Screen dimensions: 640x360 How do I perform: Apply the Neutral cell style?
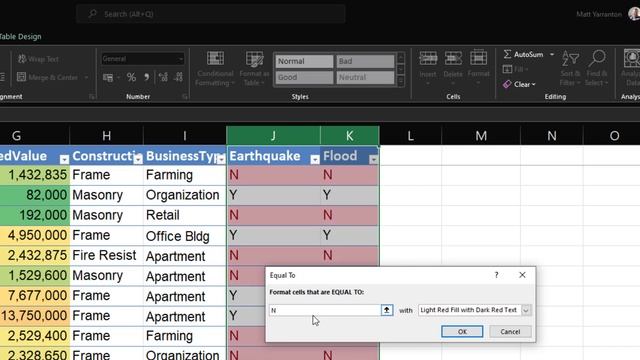coord(365,77)
